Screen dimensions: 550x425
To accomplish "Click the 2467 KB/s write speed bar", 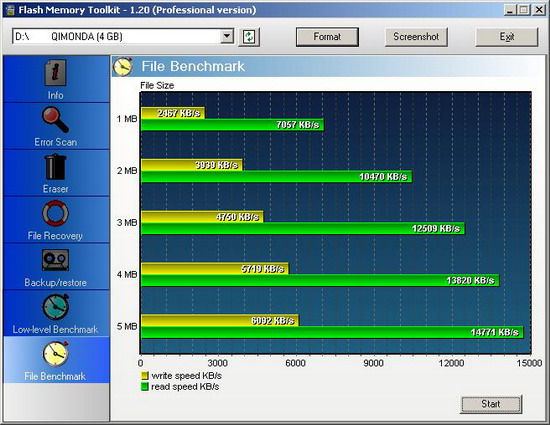I will tap(173, 113).
